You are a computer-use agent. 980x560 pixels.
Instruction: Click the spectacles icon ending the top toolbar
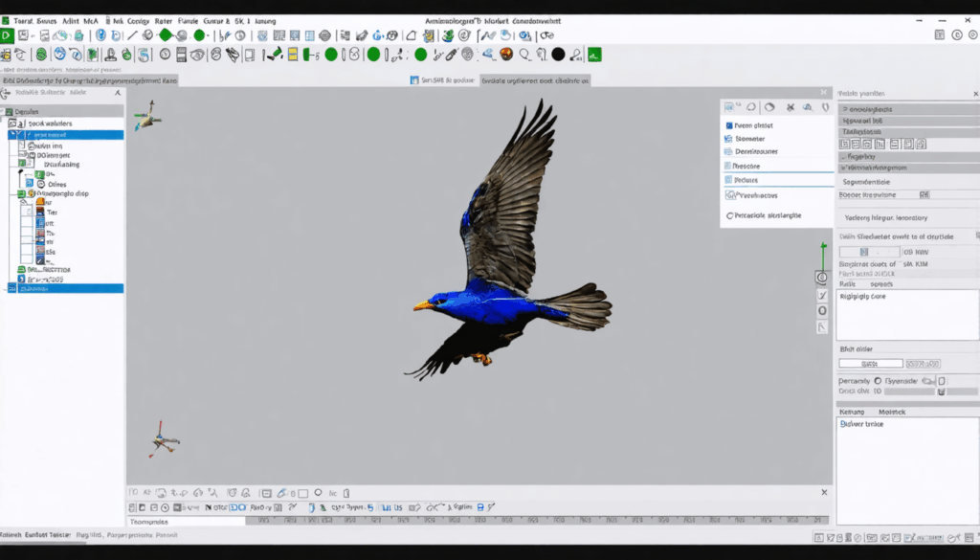pos(547,35)
